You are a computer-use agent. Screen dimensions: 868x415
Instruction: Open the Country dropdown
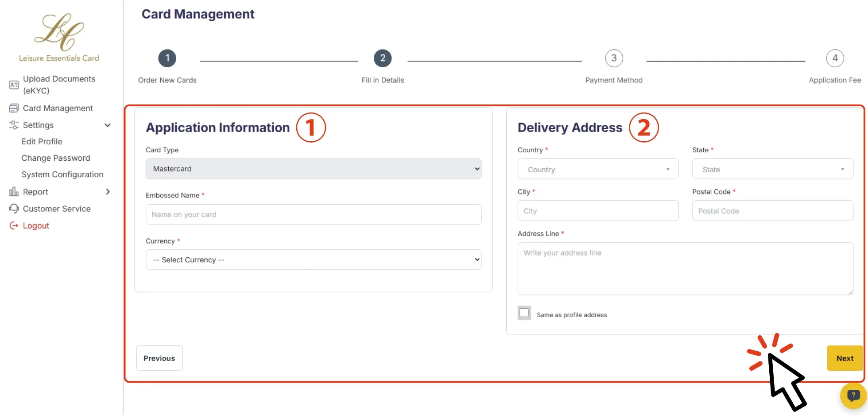click(x=598, y=169)
